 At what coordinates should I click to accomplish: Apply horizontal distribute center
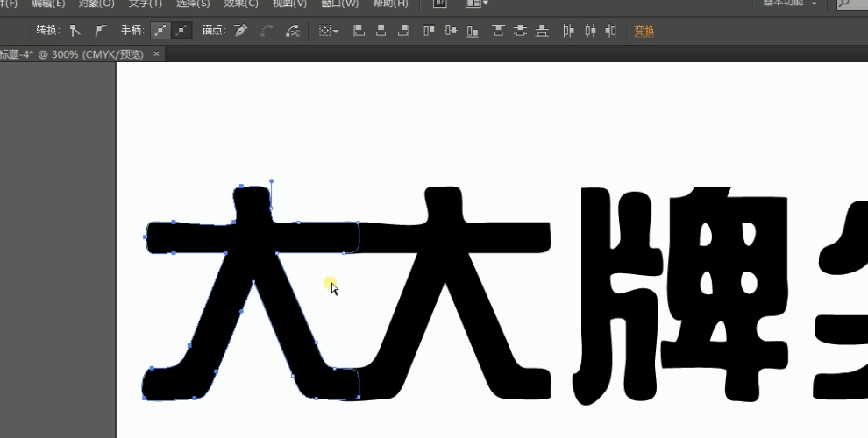pyautogui.click(x=590, y=31)
